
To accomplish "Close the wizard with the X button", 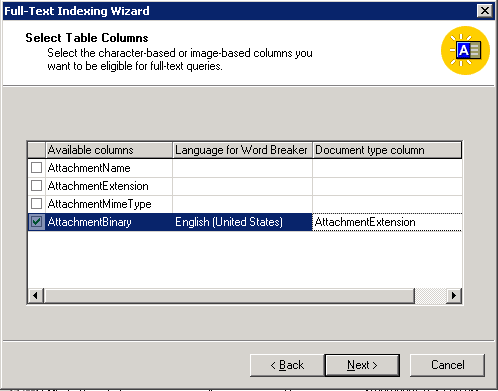I will pos(485,11).
